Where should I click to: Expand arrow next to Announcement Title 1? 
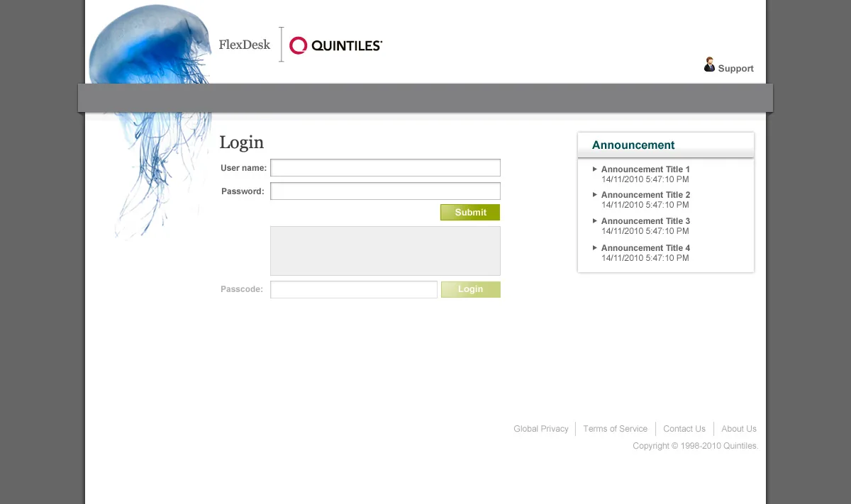coord(595,169)
